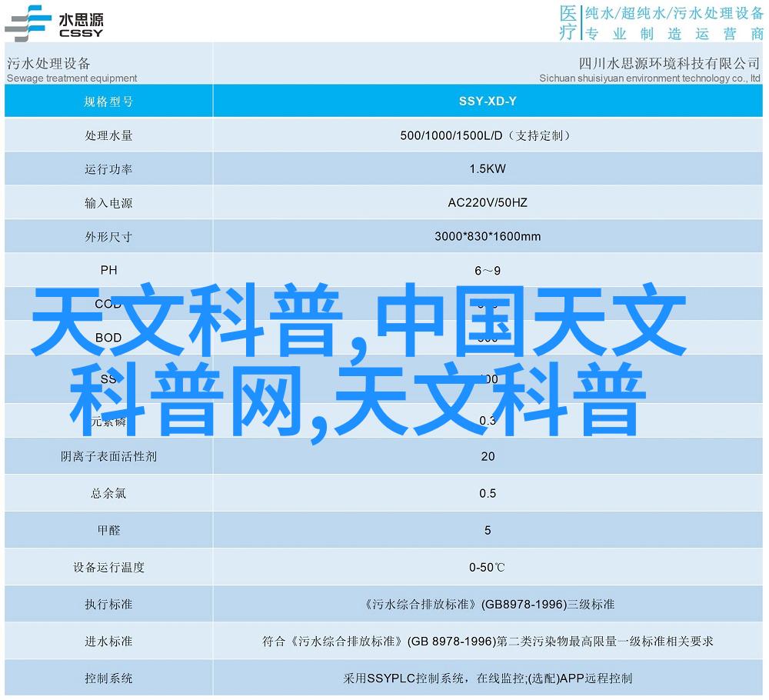Click the 阴离子表面活性剂 row label
Screen dimensions: 769x700
point(108,457)
